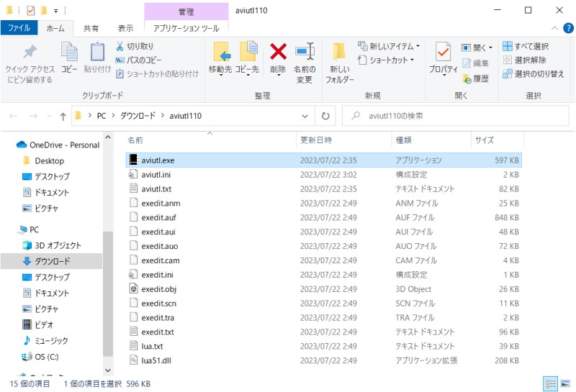Collapse the ribbon with the chevron
The height and width of the screenshot is (392, 576).
pos(554,28)
